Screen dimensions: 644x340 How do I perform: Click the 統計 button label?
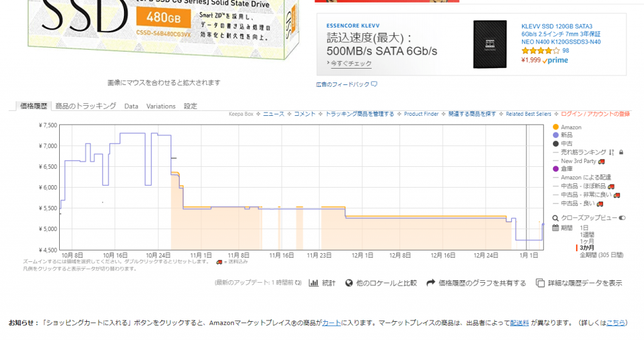(329, 283)
